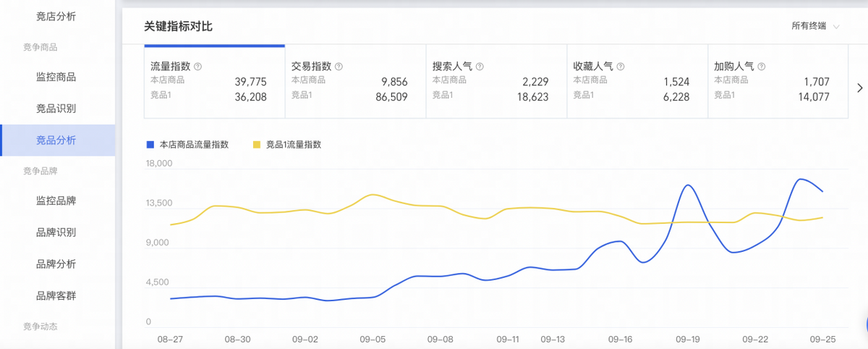Click blue line peak near 09-19
Viewport: 868px width, 349px height.
point(687,185)
